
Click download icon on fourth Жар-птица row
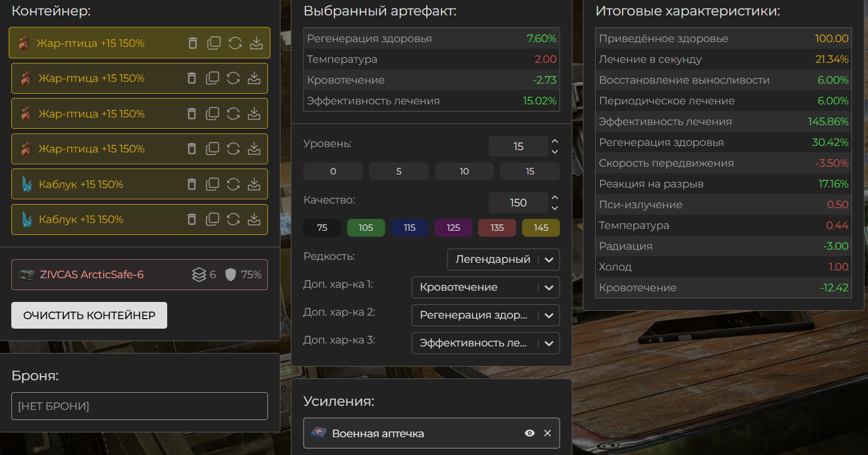coord(254,148)
